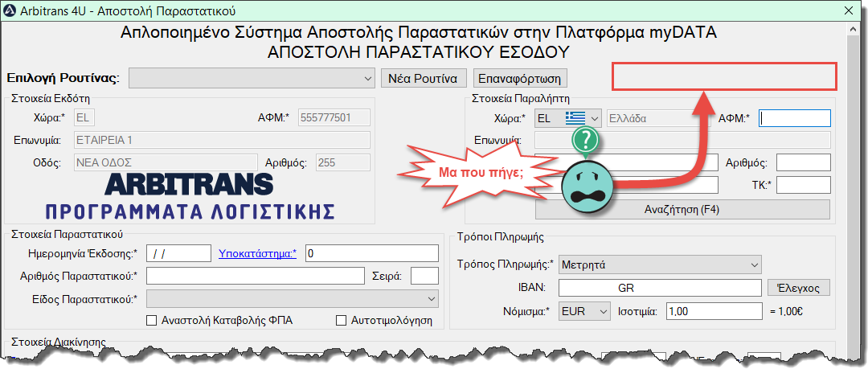Click the issuer Επωνυμία field ΕΤΑΙΡΕΙΑ 1
Image resolution: width=868 pixels, height=369 pixels.
(x=222, y=140)
